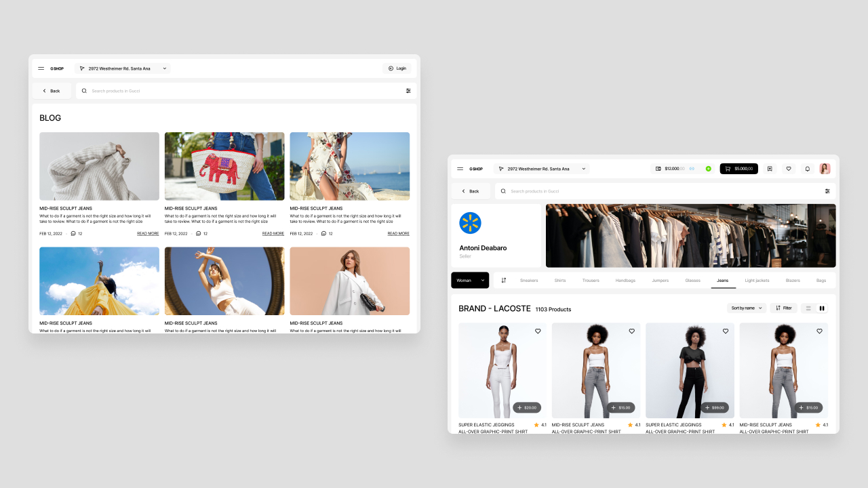
Task: Select the Handbags category tab
Action: point(625,280)
